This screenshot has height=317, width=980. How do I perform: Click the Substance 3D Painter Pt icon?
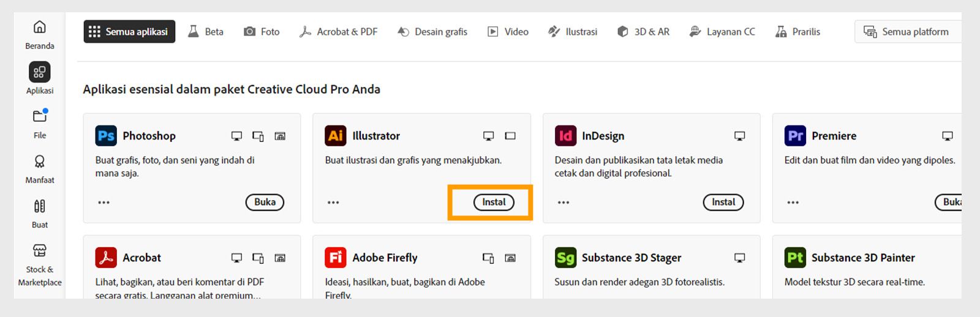(x=795, y=258)
